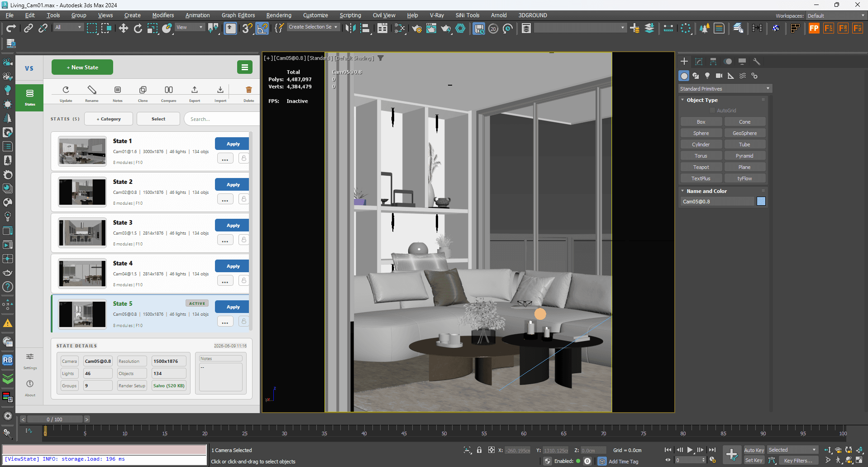The image size is (868, 467).
Task: Toggle the lock on State 5
Action: [243, 321]
